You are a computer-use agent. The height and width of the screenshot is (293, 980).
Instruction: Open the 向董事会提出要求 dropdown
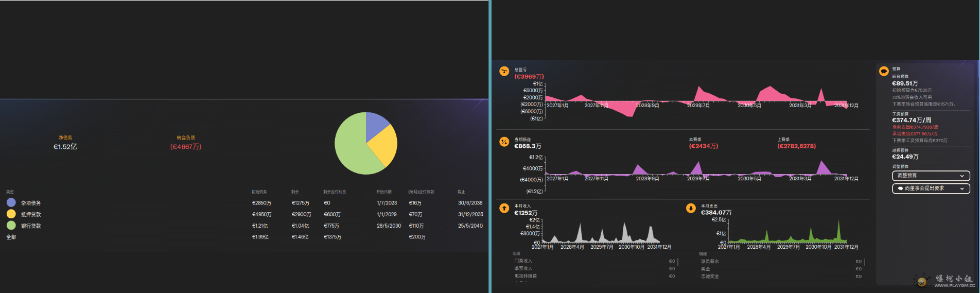(931, 188)
